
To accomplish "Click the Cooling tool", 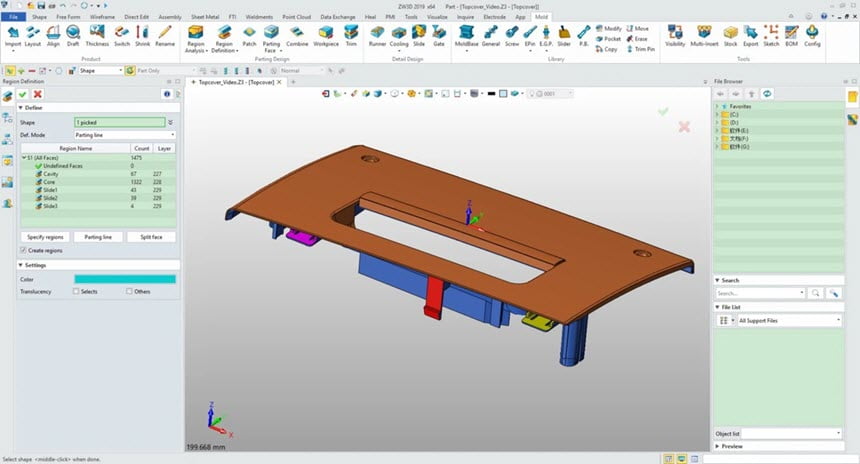I will pos(399,38).
